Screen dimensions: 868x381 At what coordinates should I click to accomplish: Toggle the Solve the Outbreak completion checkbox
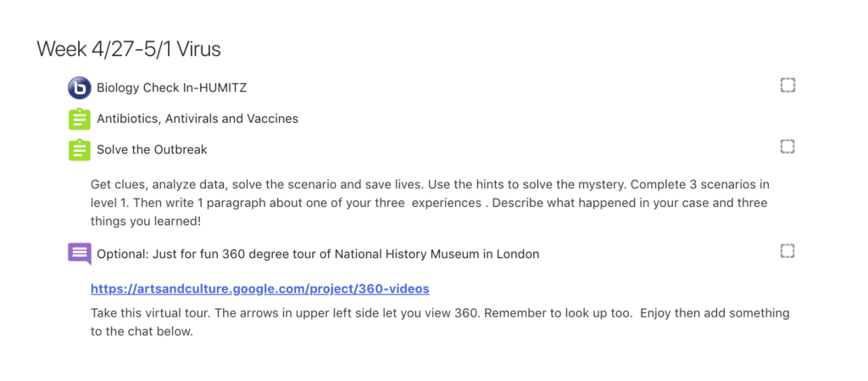click(787, 146)
